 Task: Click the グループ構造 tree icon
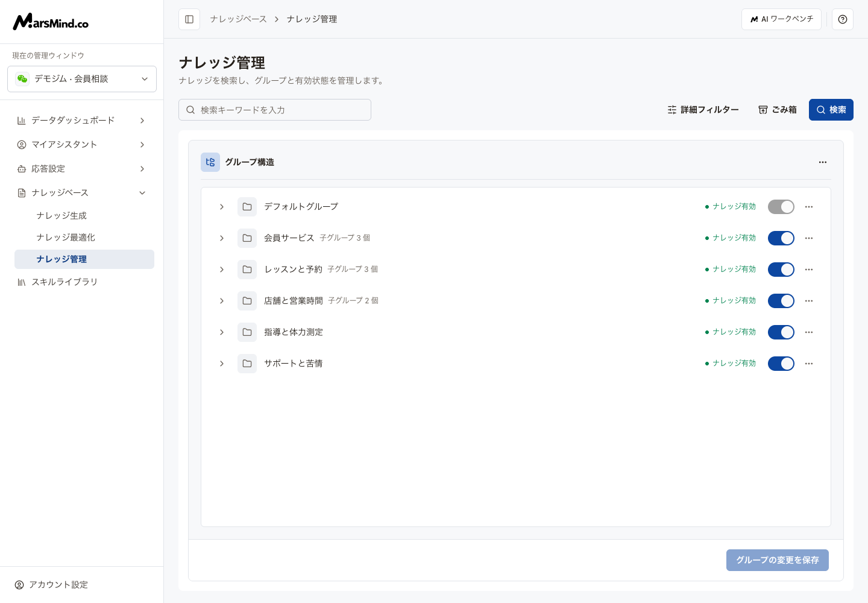(x=210, y=162)
